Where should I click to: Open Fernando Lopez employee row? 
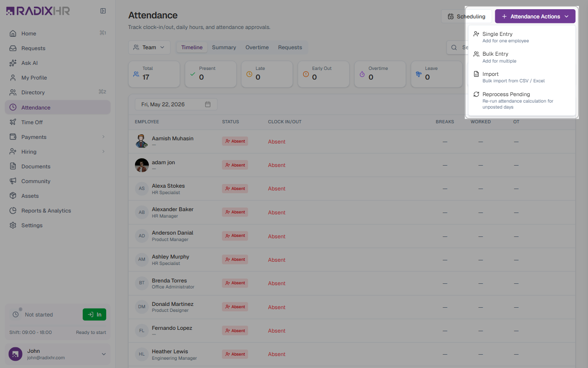tap(352, 331)
